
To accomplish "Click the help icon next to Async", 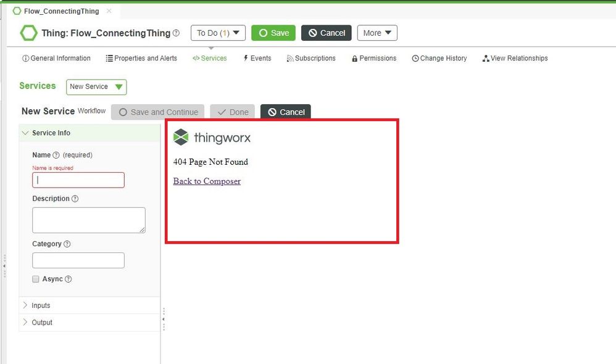I will pyautogui.click(x=69, y=279).
